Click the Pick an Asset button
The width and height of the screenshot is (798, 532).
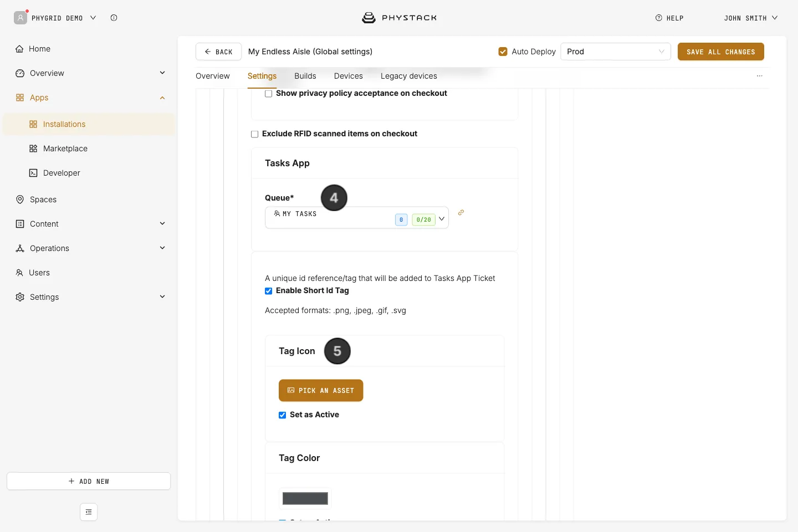321,391
